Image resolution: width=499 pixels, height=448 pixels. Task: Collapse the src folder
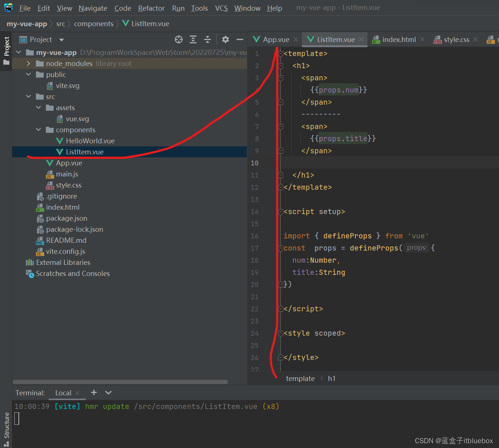[x=29, y=97]
